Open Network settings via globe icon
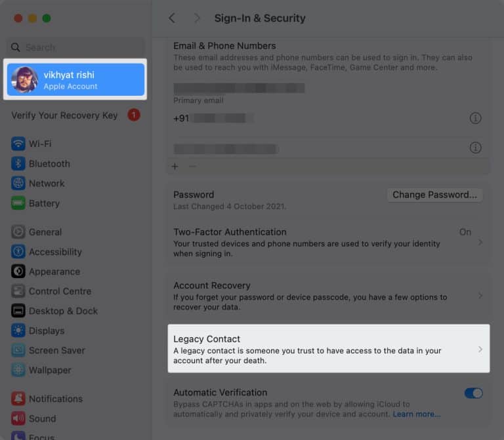This screenshot has width=504, height=440. click(18, 184)
